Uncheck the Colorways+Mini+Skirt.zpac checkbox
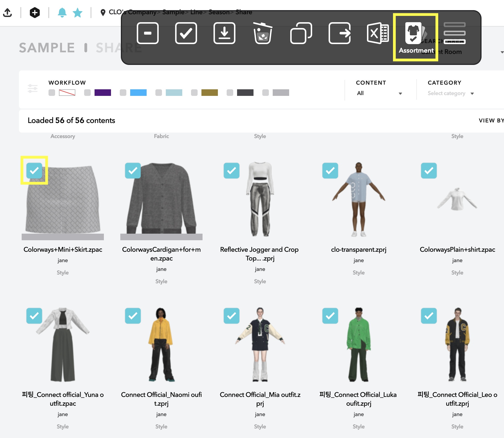Viewport: 504px width, 438px height. coord(34,171)
